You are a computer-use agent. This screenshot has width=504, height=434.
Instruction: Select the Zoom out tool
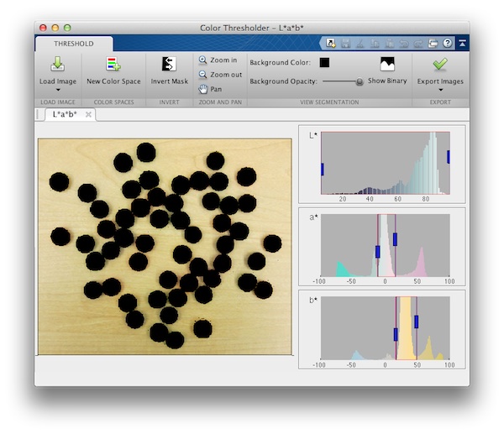click(219, 75)
